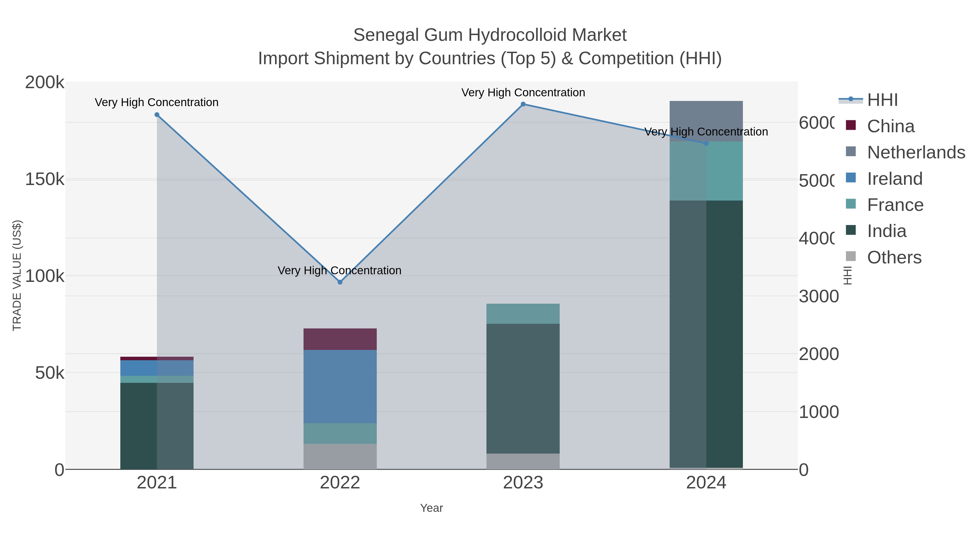
Task: Click the France bar segment for 2024
Action: 706,171
